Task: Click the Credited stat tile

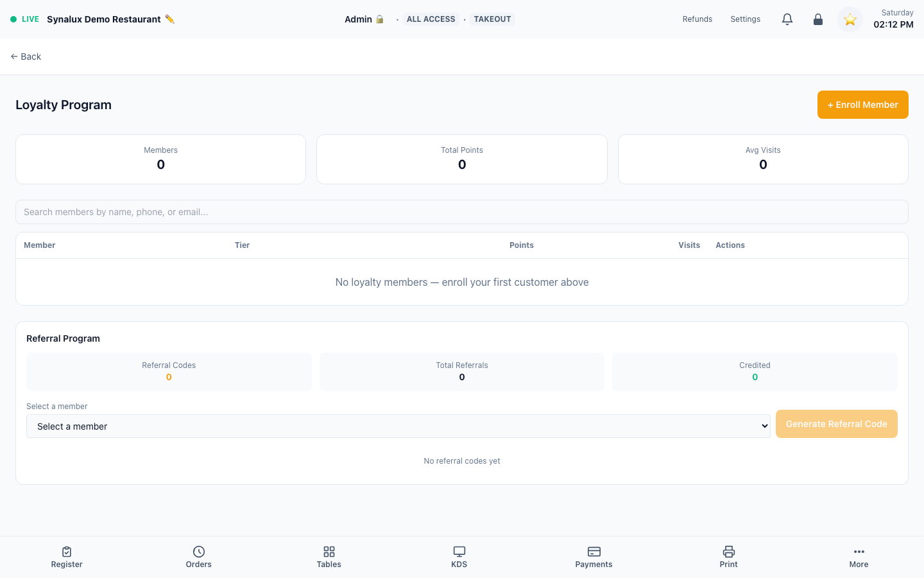Action: pyautogui.click(x=755, y=371)
